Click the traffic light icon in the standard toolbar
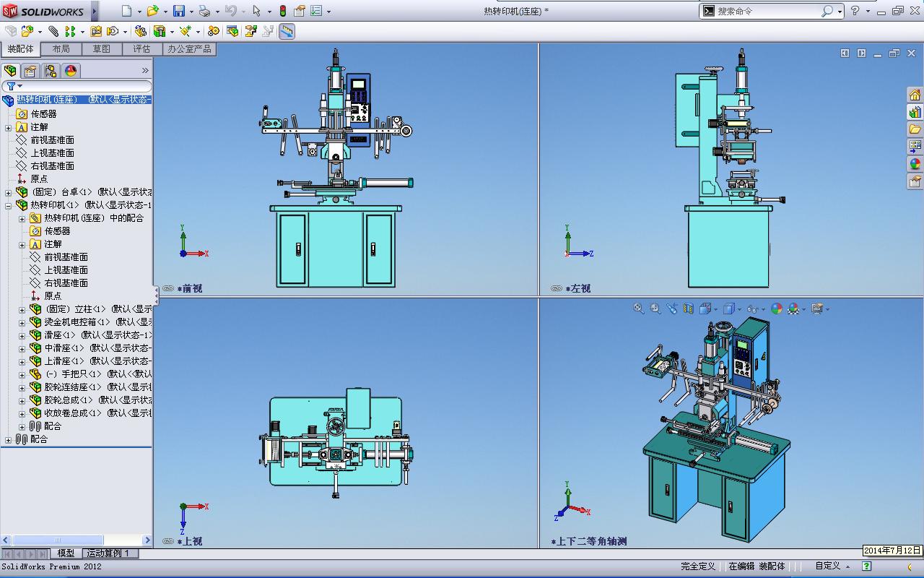The height and width of the screenshot is (578, 924). [x=283, y=11]
